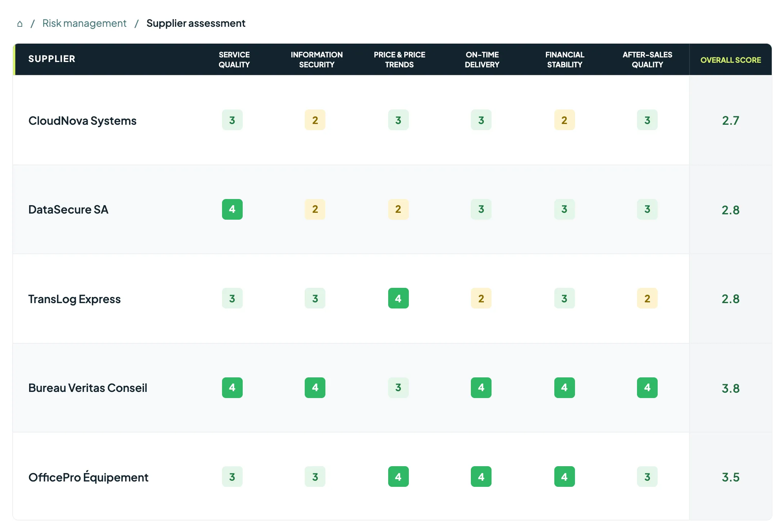The height and width of the screenshot is (532, 784).
Task: Click CloudNova Systems overall score 2.7
Action: pos(730,121)
